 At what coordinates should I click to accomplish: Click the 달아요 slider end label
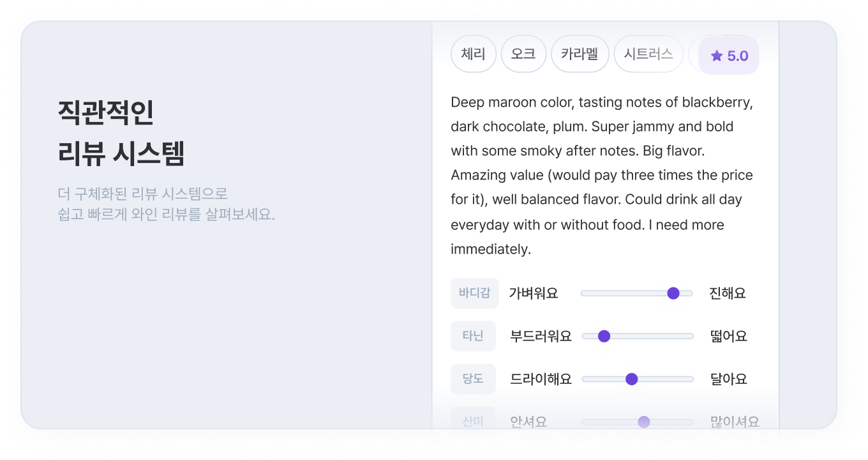[x=728, y=379]
